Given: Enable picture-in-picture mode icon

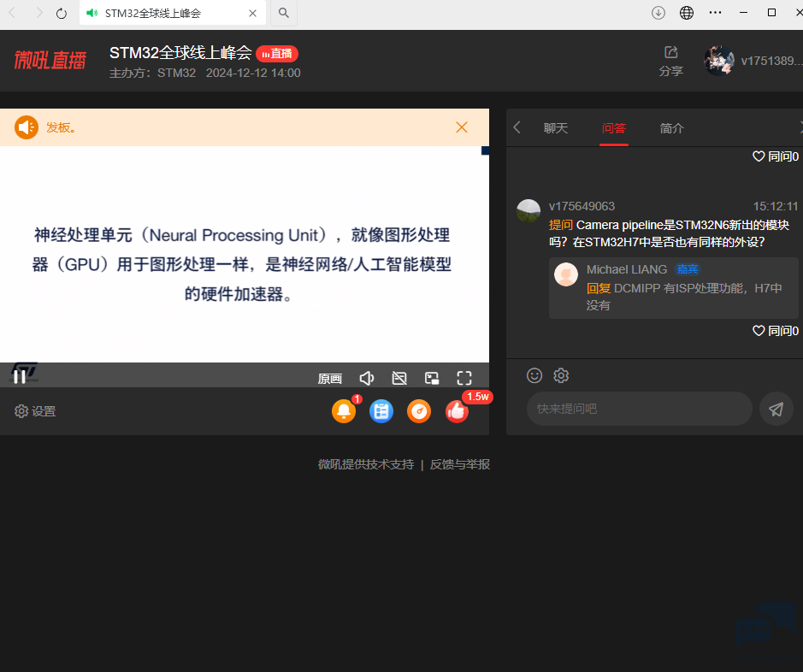Looking at the screenshot, I should pos(432,378).
